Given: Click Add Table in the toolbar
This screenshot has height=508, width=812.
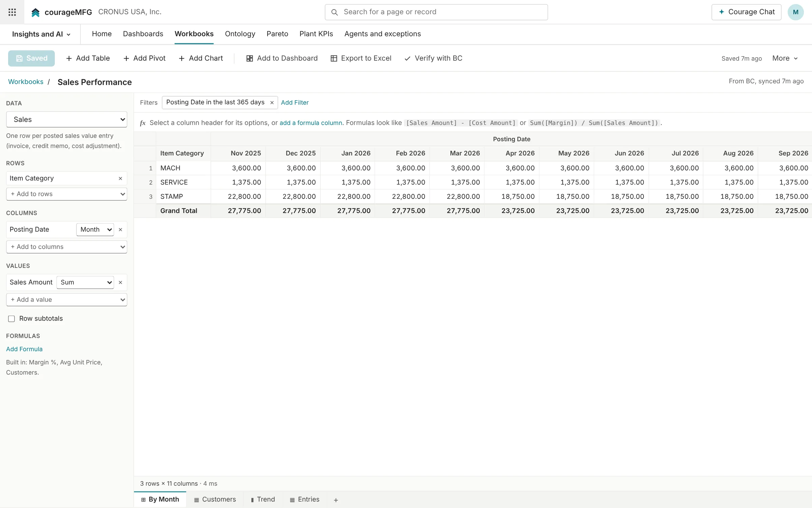Looking at the screenshot, I should click(88, 58).
